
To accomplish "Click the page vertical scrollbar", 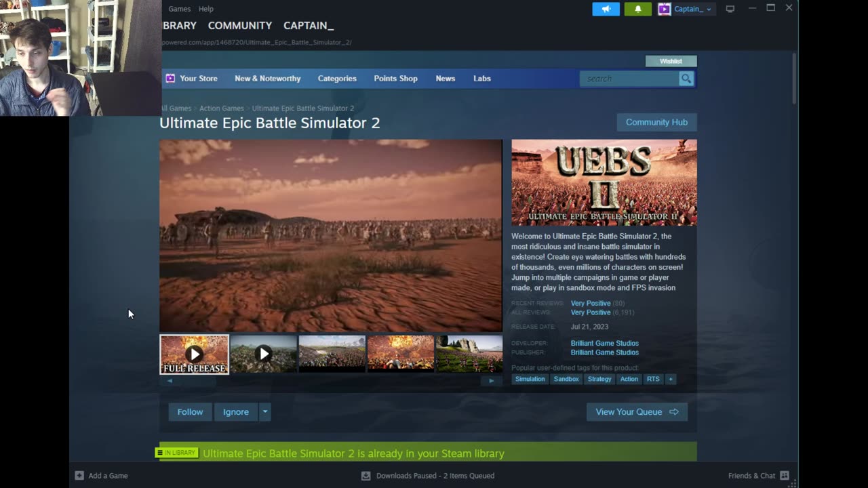I will pos(794,78).
